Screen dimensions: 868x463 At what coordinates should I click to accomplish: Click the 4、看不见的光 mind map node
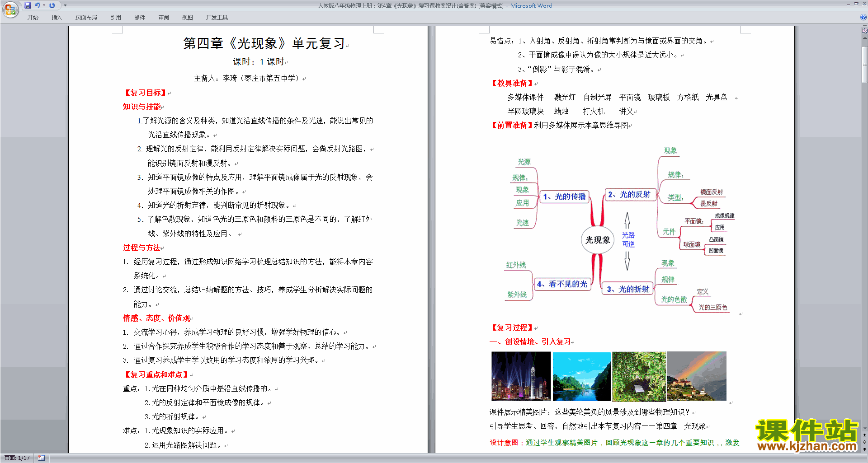tap(562, 284)
